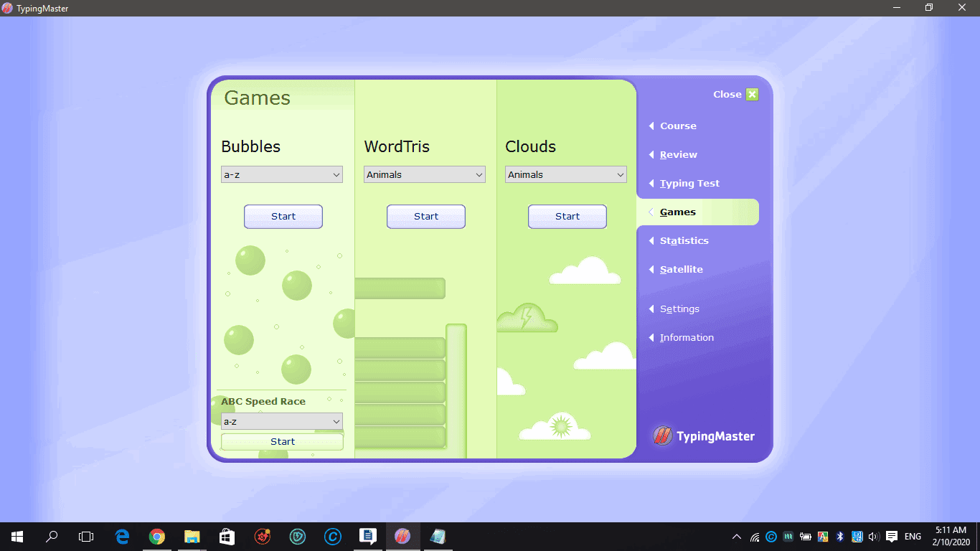Open the clock showing 5:11 AM
980x551 pixels.
pos(951,536)
